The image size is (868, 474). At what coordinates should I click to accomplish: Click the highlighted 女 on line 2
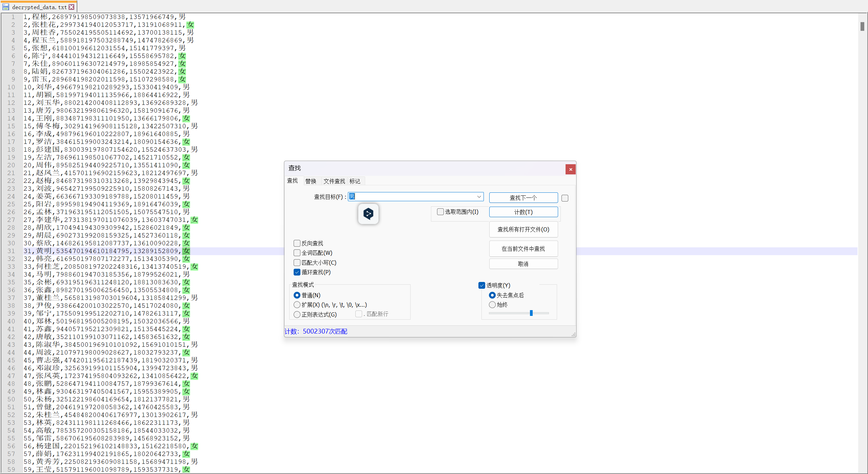click(191, 24)
